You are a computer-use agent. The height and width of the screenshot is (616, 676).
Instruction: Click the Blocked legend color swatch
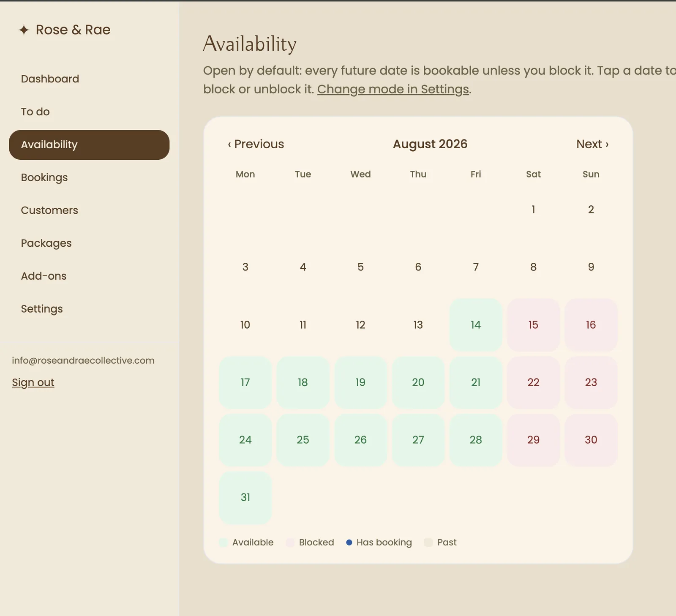click(x=290, y=542)
